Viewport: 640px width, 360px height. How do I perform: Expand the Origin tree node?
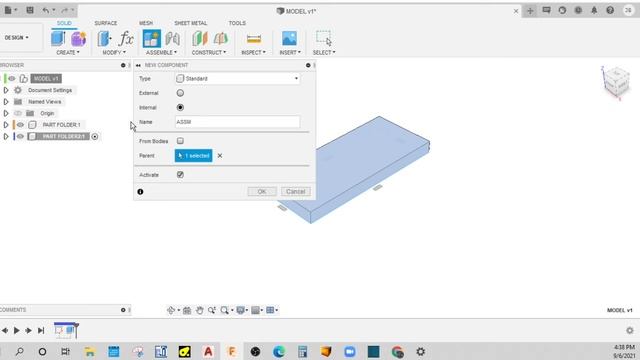[6, 113]
